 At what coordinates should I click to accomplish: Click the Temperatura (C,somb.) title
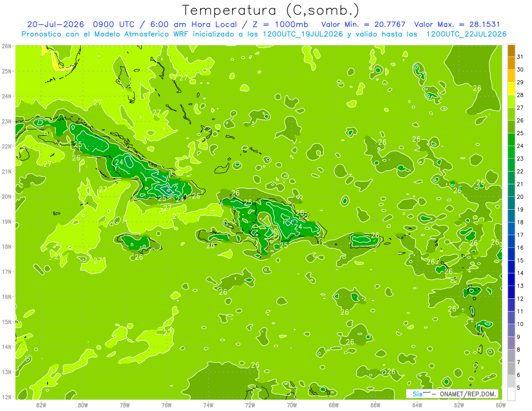[271, 10]
